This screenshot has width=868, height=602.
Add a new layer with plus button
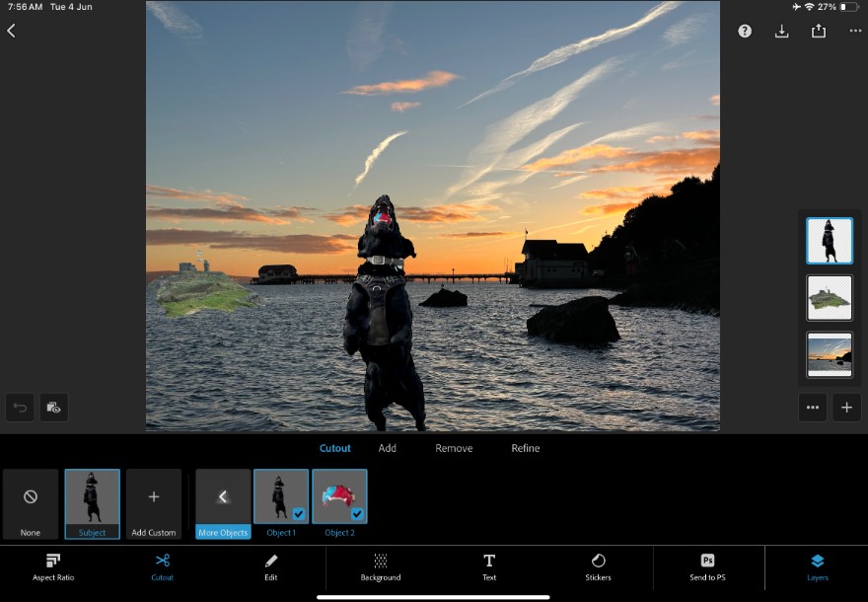click(x=845, y=407)
